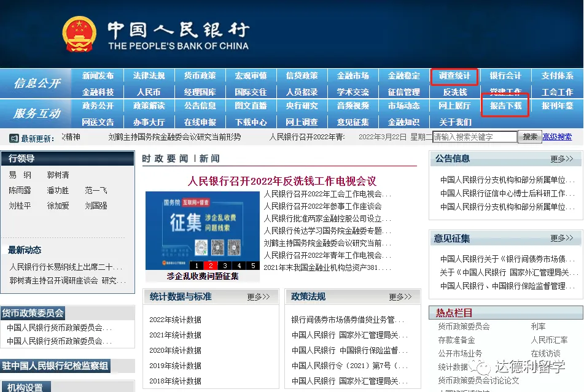Click 人民币 in the navigation
This screenshot has width=584, height=392.
point(149,92)
